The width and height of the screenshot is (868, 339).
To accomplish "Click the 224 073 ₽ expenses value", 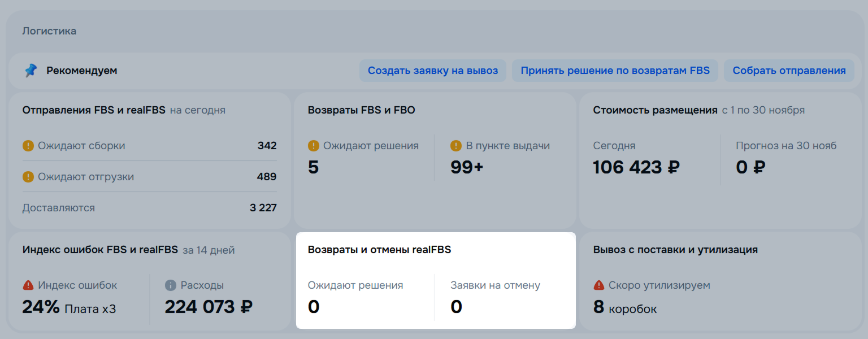I will click(x=209, y=307).
